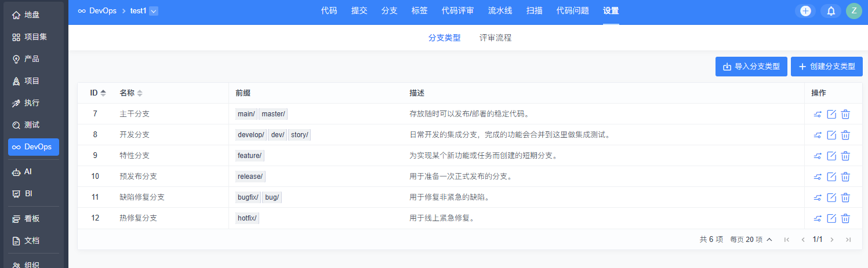Go to 代码评审 in the top navigation

[x=457, y=11]
